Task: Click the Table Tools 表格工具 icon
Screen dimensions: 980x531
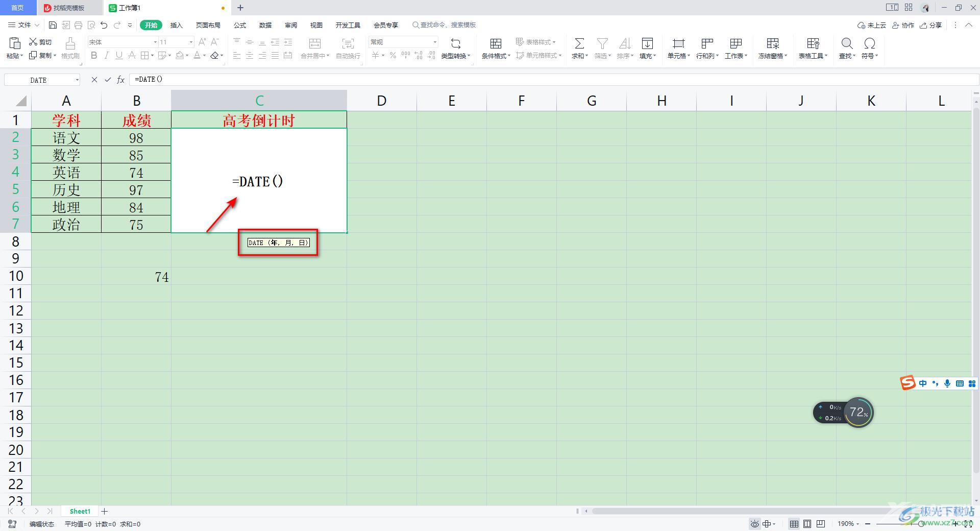Action: (x=813, y=43)
